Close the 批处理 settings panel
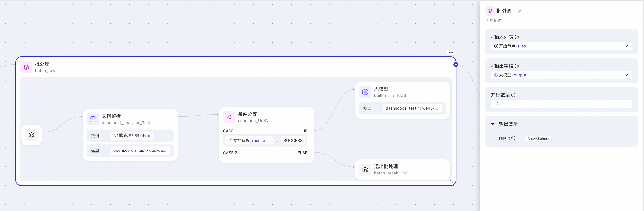 tap(634, 11)
